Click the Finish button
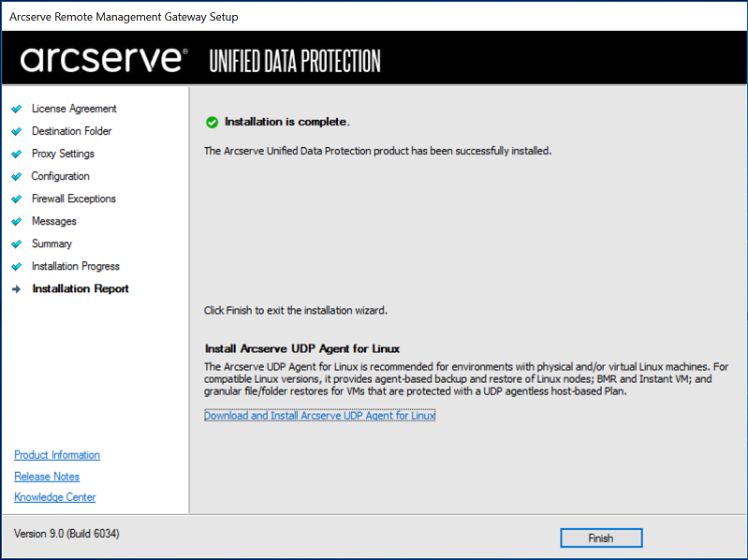The image size is (748, 560). pos(601,538)
